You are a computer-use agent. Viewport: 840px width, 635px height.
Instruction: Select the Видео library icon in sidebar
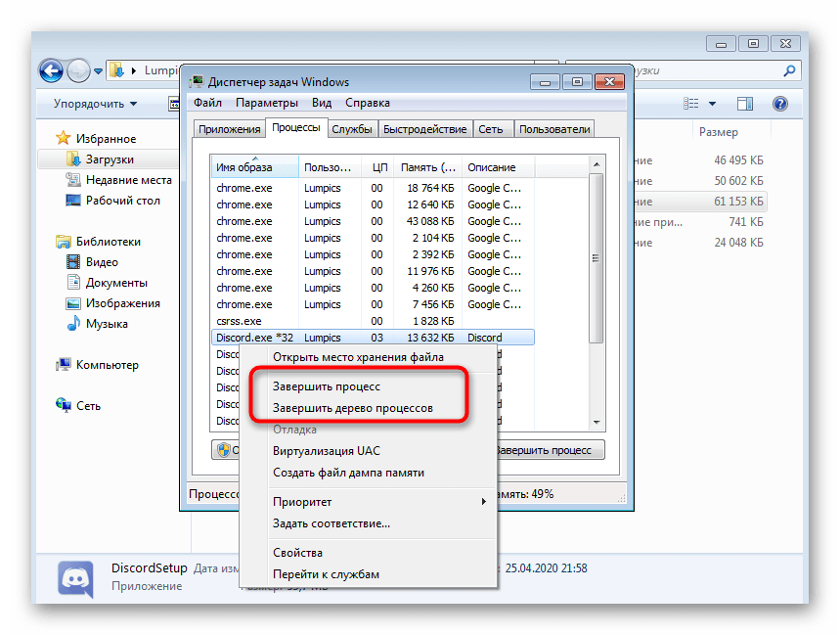[x=72, y=262]
